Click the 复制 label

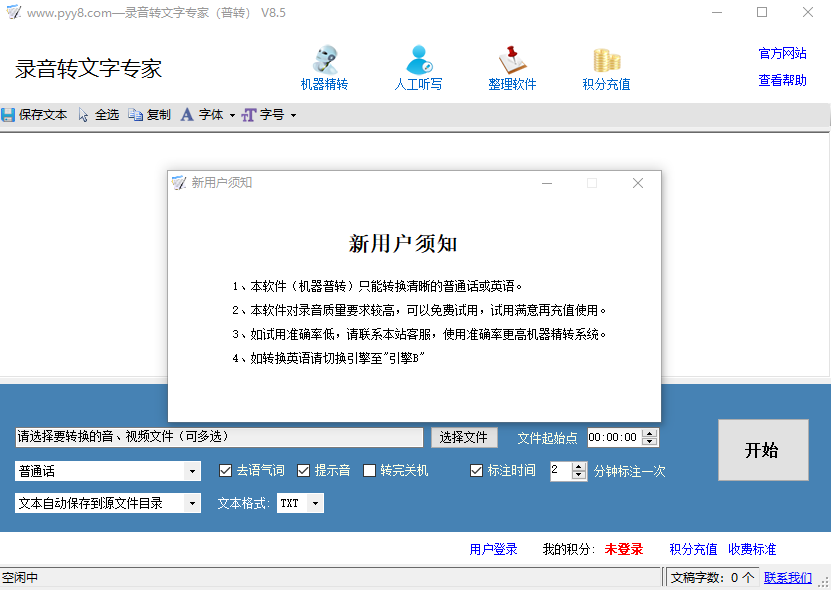pyautogui.click(x=158, y=115)
